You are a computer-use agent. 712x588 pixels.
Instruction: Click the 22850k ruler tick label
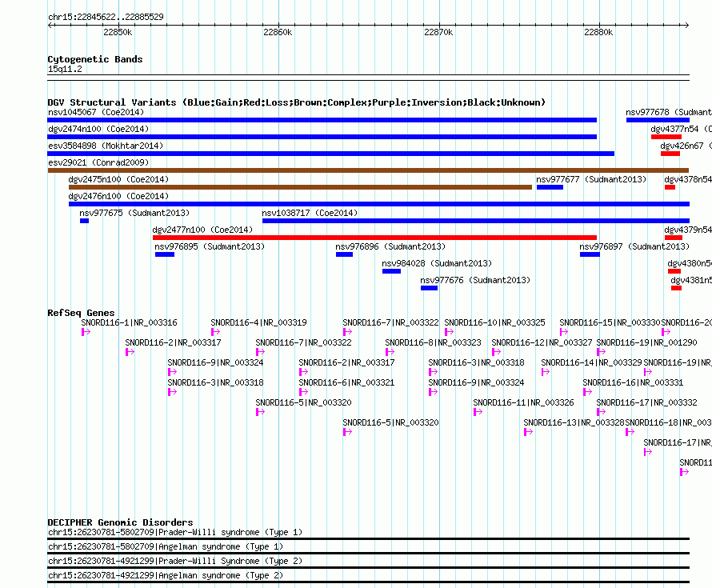coord(118,32)
